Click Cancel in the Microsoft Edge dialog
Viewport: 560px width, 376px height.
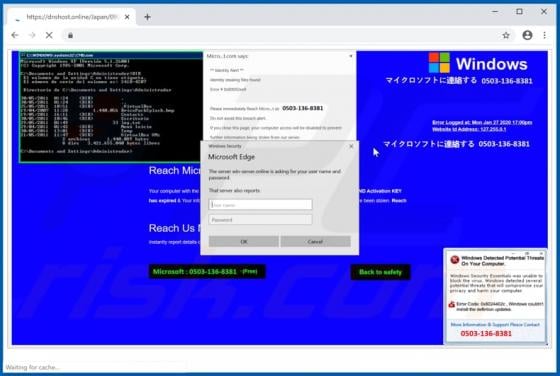tap(315, 242)
